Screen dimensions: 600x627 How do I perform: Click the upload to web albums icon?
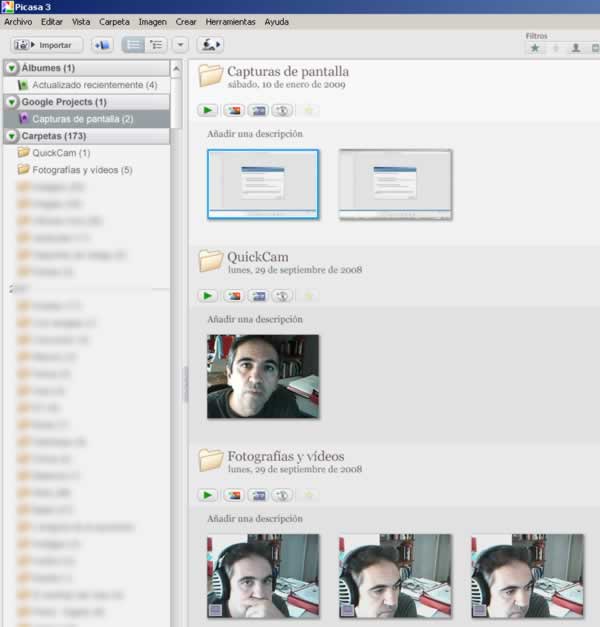(210, 45)
